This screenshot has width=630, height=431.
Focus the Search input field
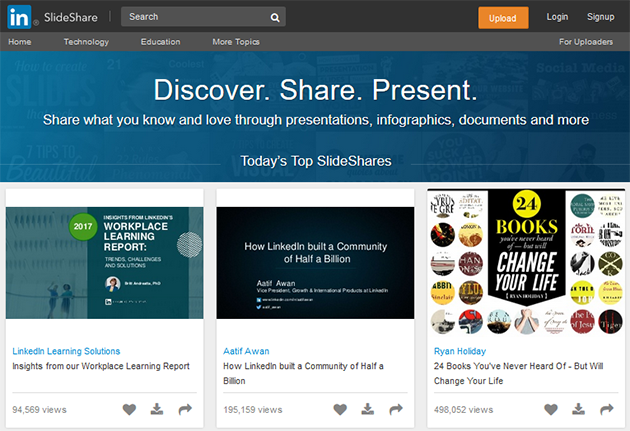pos(195,17)
